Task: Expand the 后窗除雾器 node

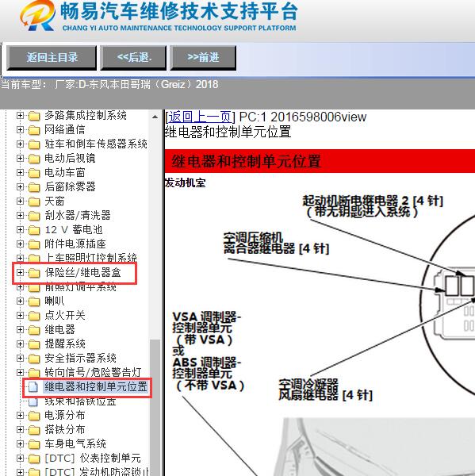Action: pyautogui.click(x=20, y=186)
